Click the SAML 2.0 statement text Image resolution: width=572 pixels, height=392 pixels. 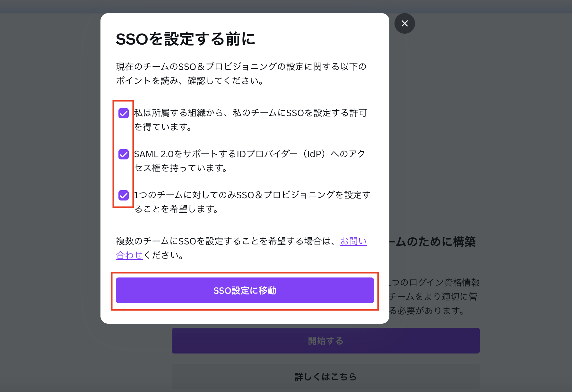tap(250, 161)
